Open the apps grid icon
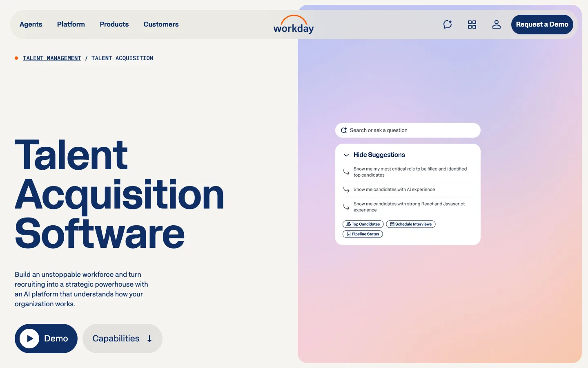 coord(472,25)
